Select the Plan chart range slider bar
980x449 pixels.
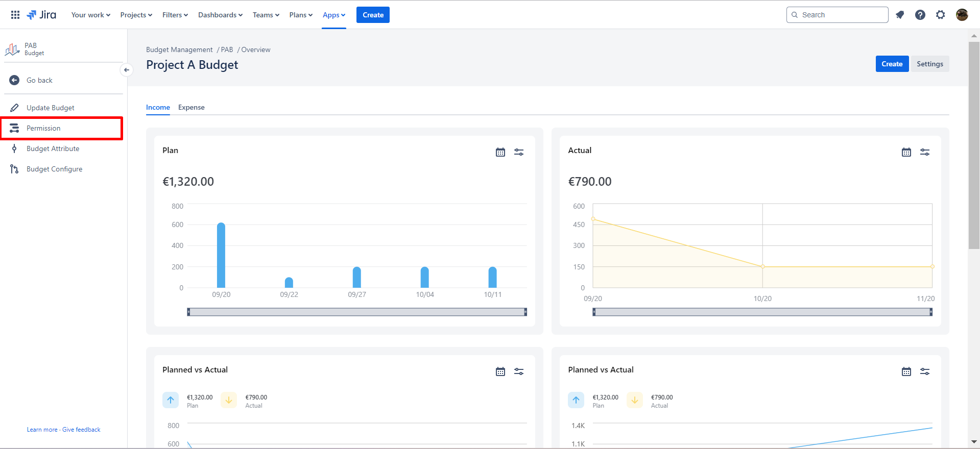click(x=357, y=312)
